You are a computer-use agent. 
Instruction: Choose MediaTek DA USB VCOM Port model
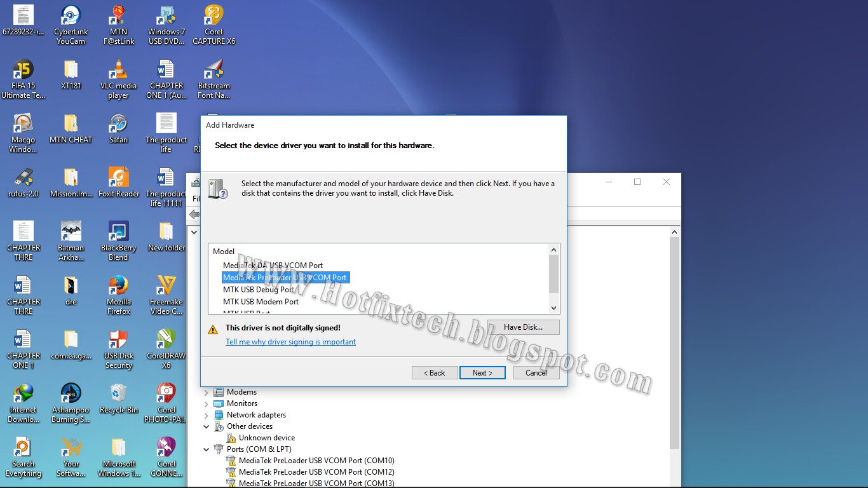(273, 266)
